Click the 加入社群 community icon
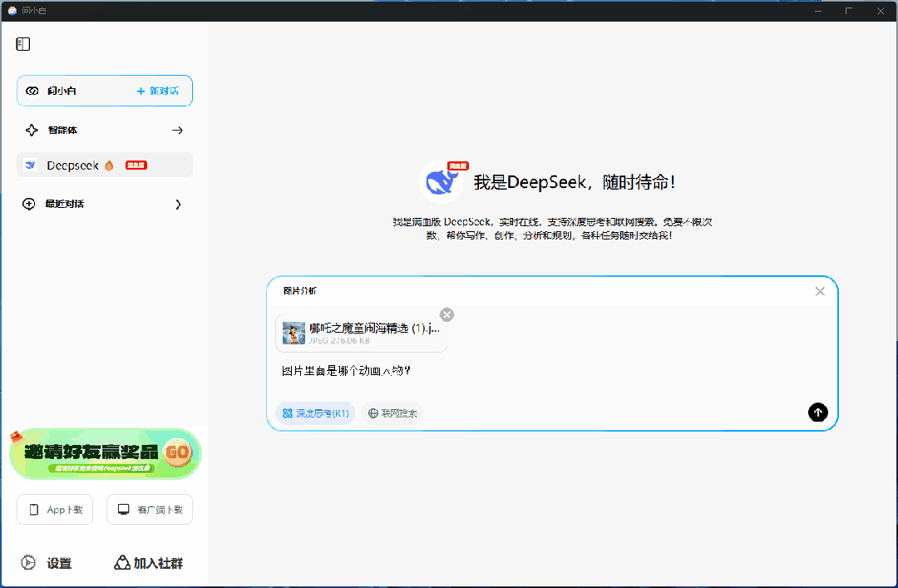 [x=122, y=563]
